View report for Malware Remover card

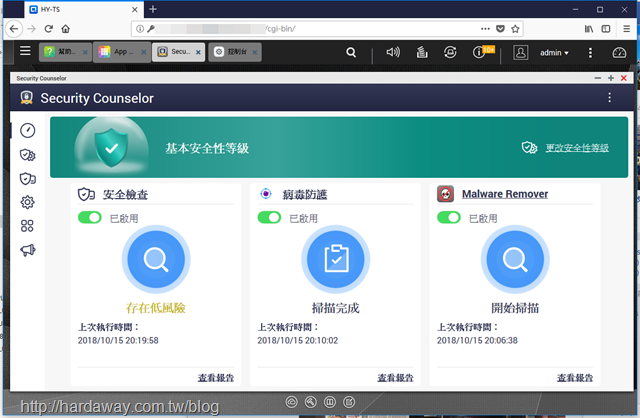(x=575, y=378)
